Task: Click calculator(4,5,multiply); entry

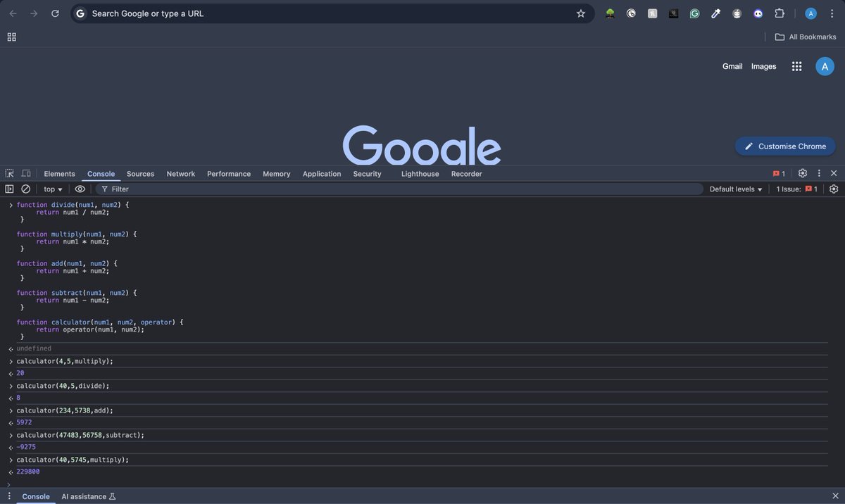Action: (65, 361)
